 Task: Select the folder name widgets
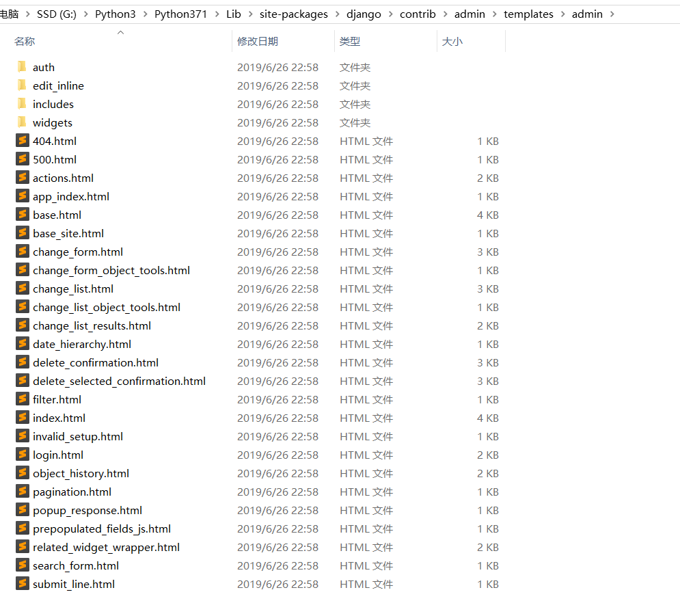coord(53,123)
